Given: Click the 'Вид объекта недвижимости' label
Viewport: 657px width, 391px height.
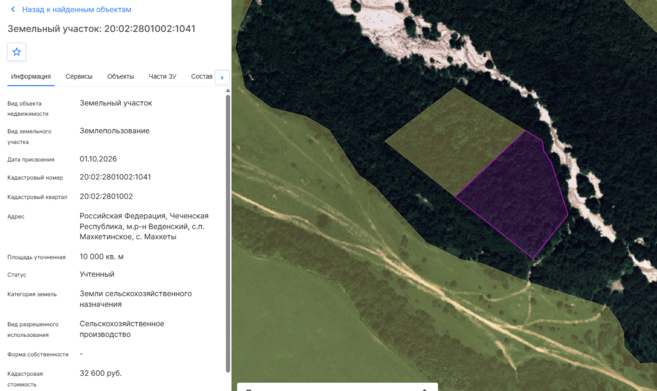Looking at the screenshot, I should pyautogui.click(x=28, y=109).
